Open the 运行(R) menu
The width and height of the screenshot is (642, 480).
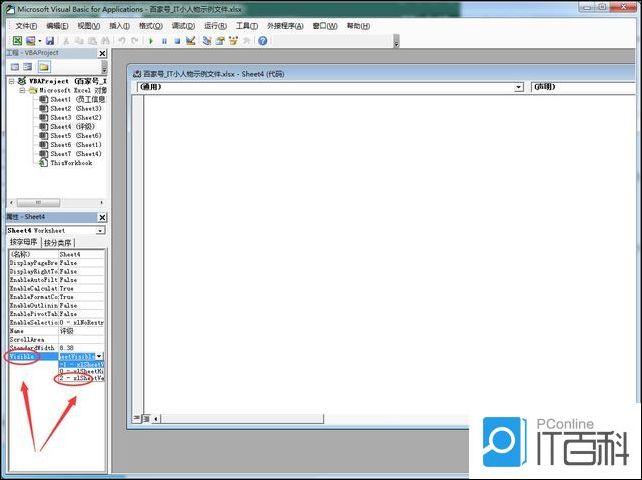(x=215, y=26)
